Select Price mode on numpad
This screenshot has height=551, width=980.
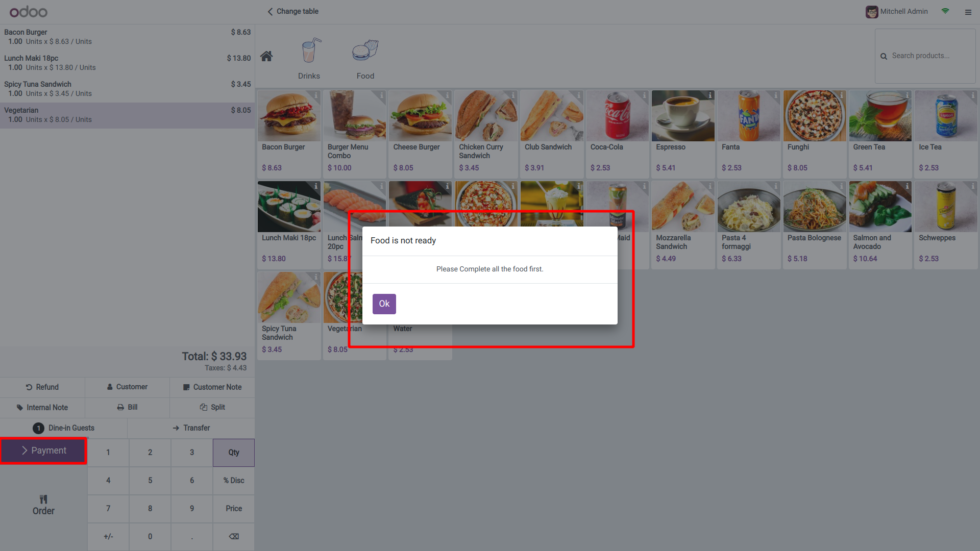234,509
